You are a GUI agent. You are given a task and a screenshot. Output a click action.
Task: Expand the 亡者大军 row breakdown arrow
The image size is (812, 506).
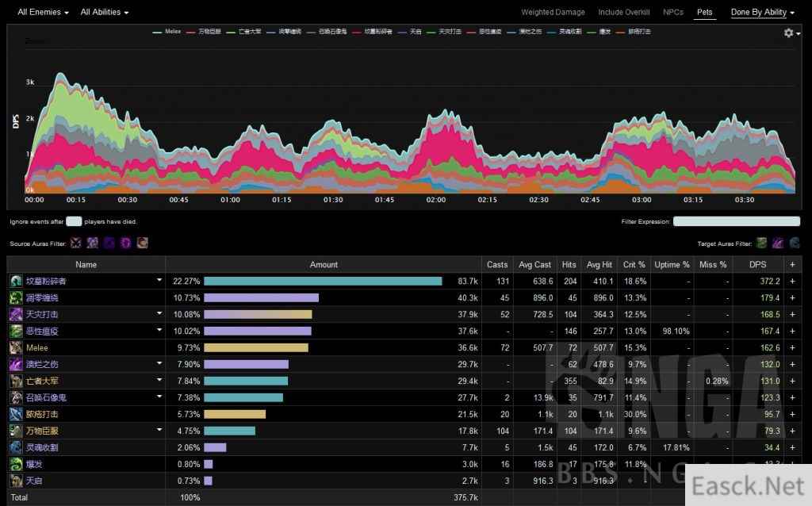click(x=159, y=381)
